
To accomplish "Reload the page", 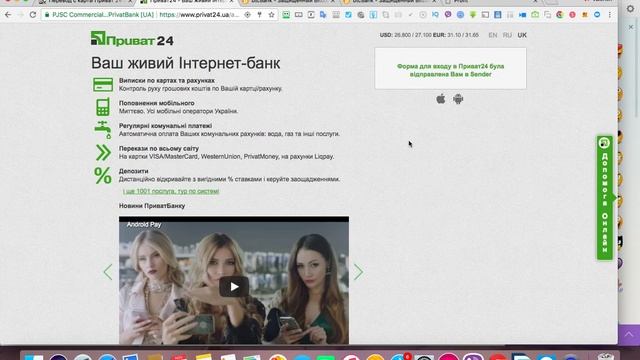I will point(33,15).
